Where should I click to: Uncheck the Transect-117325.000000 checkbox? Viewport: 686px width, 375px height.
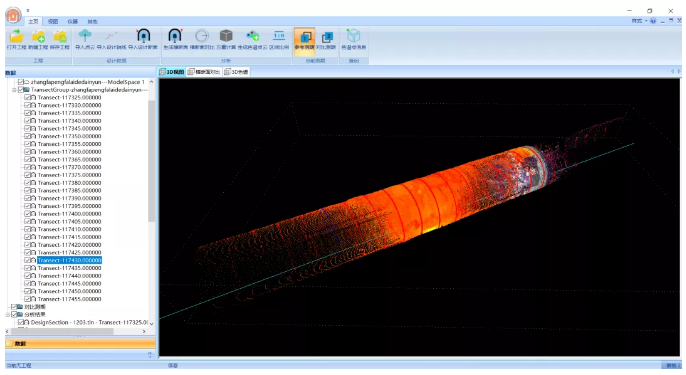pos(28,98)
